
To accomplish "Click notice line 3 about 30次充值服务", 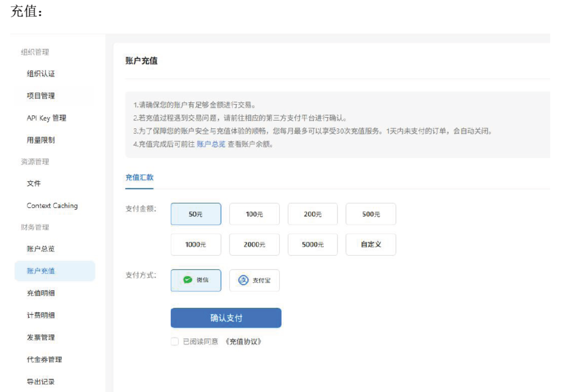I will (x=313, y=132).
